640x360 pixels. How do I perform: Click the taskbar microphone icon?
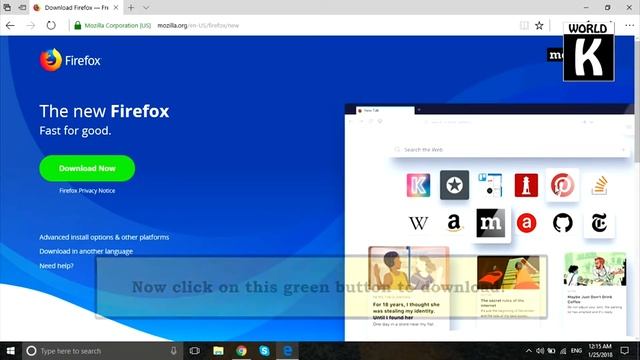coord(173,351)
